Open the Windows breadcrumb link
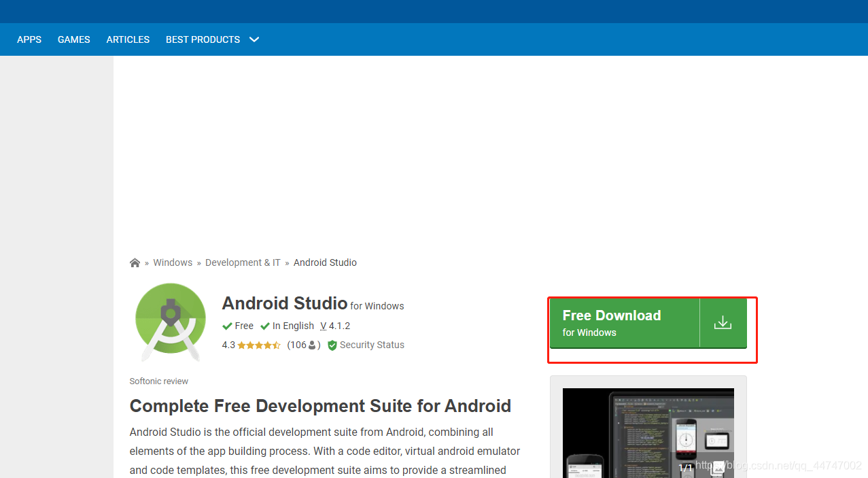868x478 pixels. (173, 262)
